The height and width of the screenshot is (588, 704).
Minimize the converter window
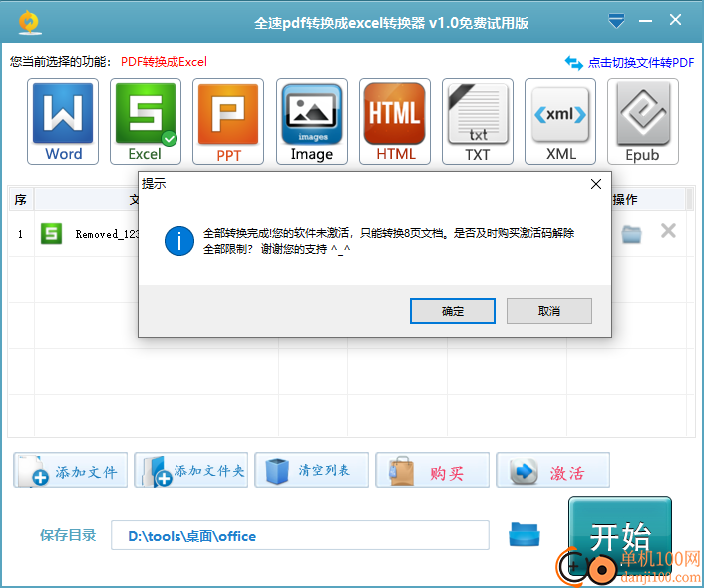click(645, 21)
